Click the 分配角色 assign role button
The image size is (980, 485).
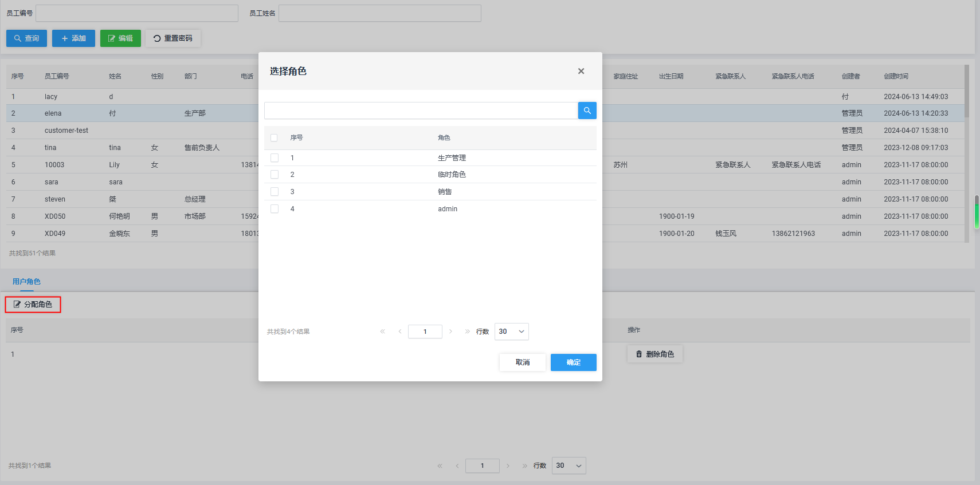33,305
